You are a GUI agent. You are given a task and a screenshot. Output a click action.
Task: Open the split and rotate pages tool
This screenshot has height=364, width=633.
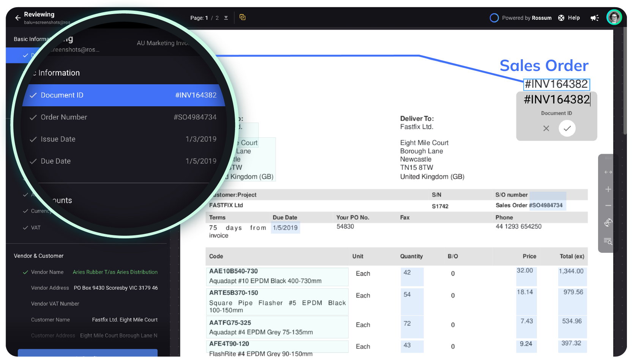tap(608, 223)
